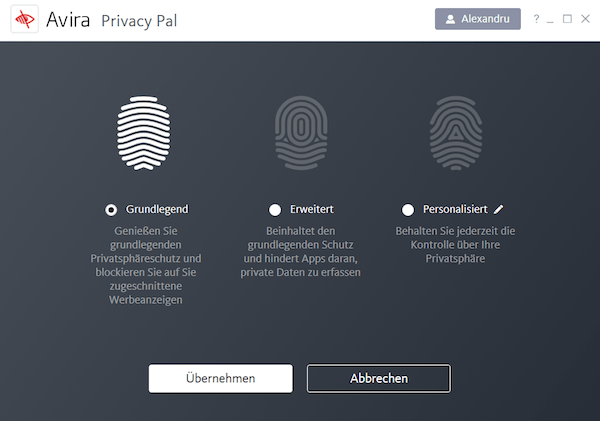This screenshot has width=600, height=421.
Task: Click the Übernehmen button
Action: pyautogui.click(x=221, y=379)
